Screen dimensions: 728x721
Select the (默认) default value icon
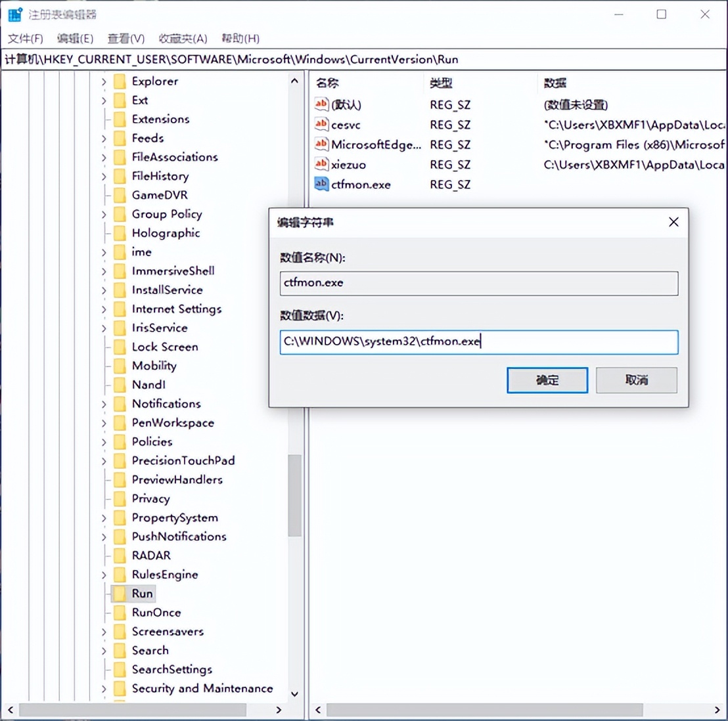pyautogui.click(x=321, y=104)
